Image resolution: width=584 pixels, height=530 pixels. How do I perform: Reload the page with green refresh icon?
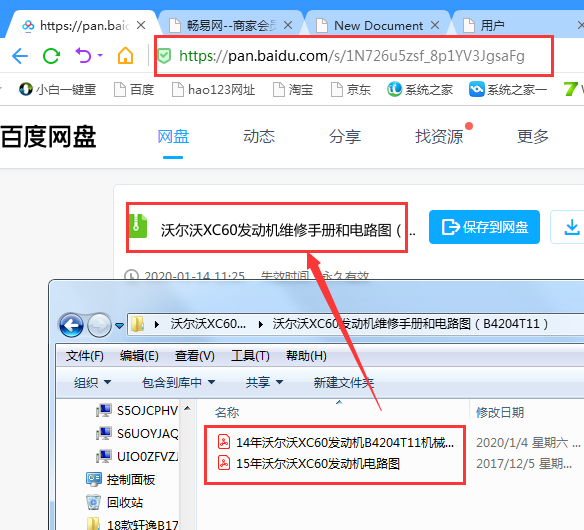click(x=51, y=56)
